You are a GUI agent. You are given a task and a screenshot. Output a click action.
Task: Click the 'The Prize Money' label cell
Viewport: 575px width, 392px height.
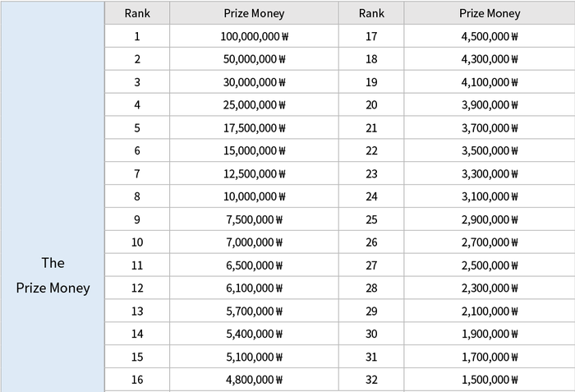coord(53,275)
